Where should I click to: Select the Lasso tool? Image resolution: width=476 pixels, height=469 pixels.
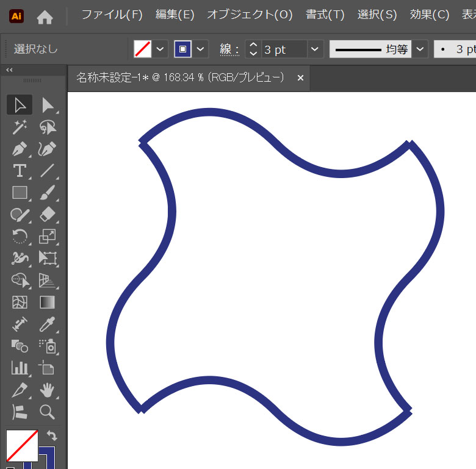(48, 127)
